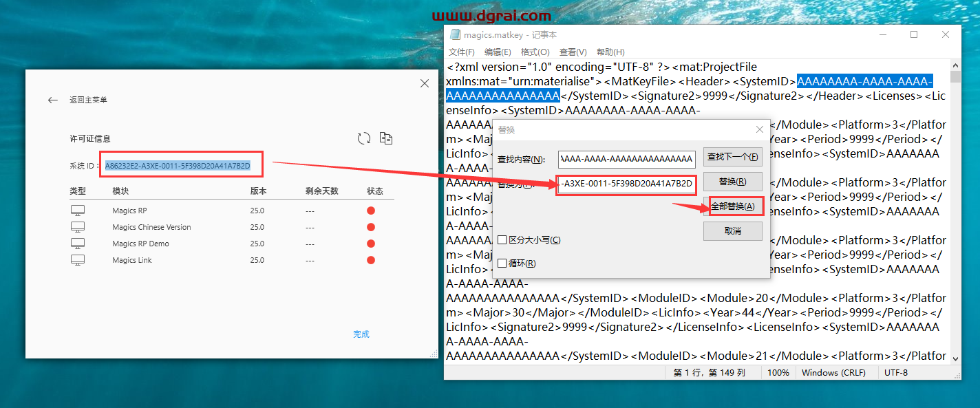Click the 全部替换(A) button
980x408 pixels.
click(x=732, y=206)
